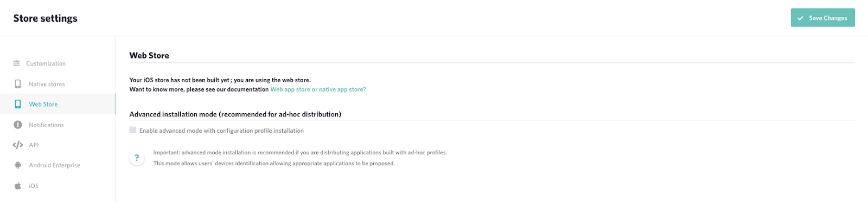Select Web Store sidebar item
The height and width of the screenshot is (202, 868).
[x=58, y=104]
